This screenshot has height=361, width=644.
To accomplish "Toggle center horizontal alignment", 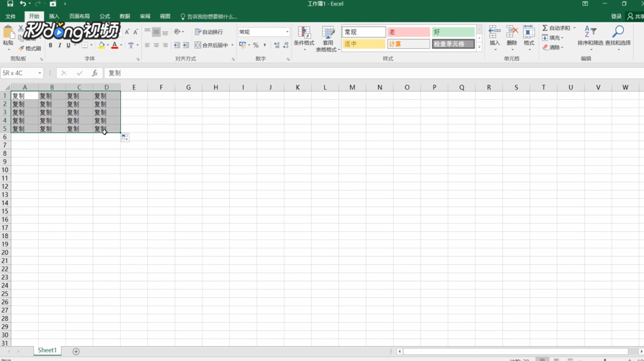I will [x=156, y=45].
